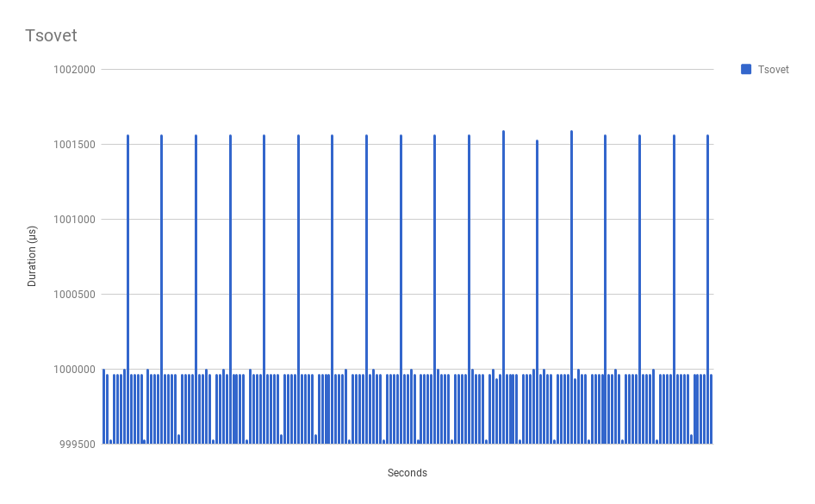Click the blue Tsovet legend swatch
The image size is (815, 504).
(x=746, y=70)
